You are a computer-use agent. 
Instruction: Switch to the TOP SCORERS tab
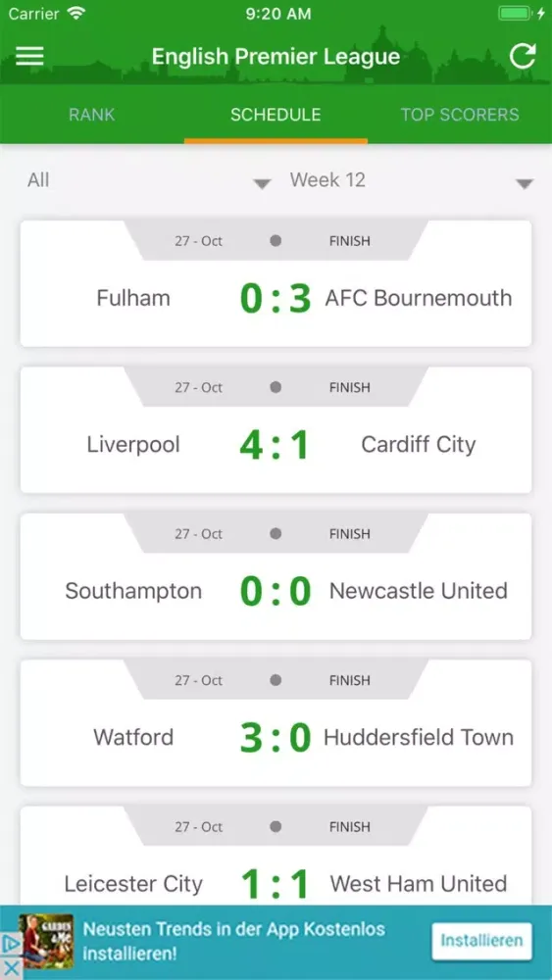click(x=460, y=115)
